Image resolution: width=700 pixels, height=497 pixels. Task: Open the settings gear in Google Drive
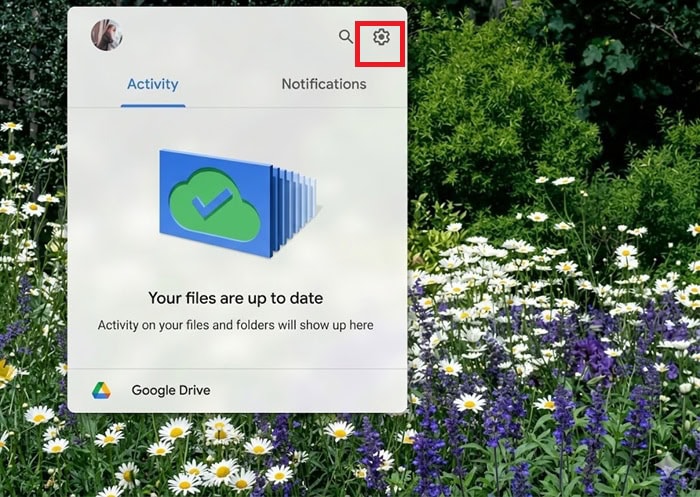tap(381, 37)
